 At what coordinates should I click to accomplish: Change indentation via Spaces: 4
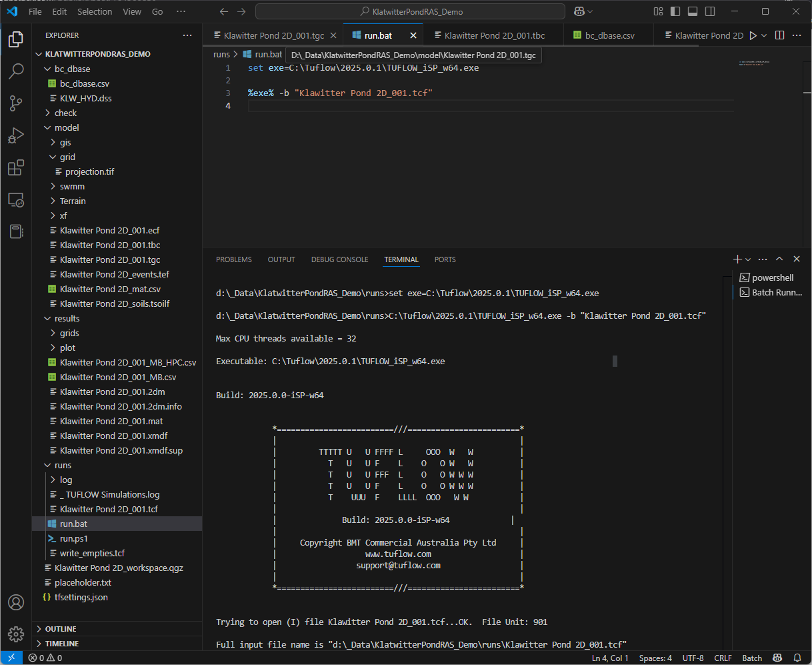tap(655, 658)
